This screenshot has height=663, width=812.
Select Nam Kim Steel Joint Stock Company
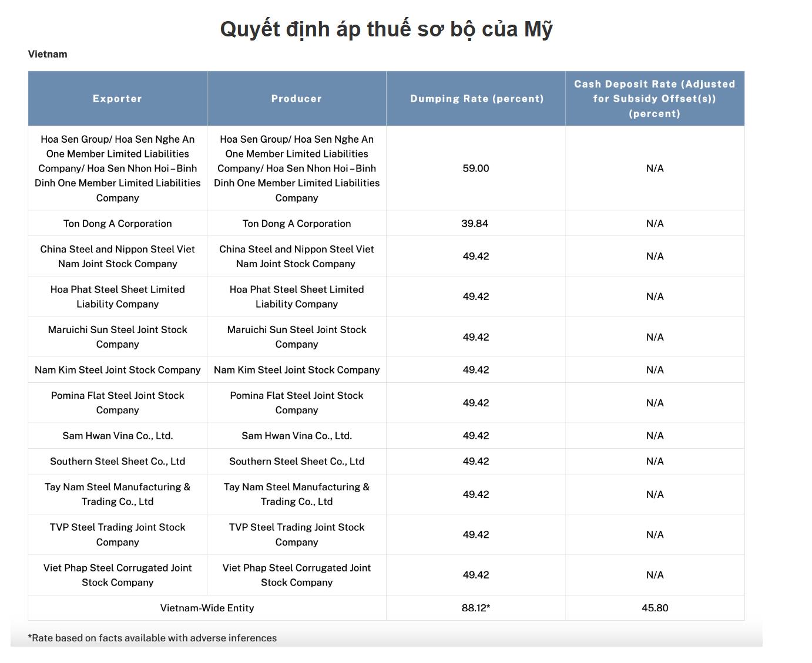(117, 370)
